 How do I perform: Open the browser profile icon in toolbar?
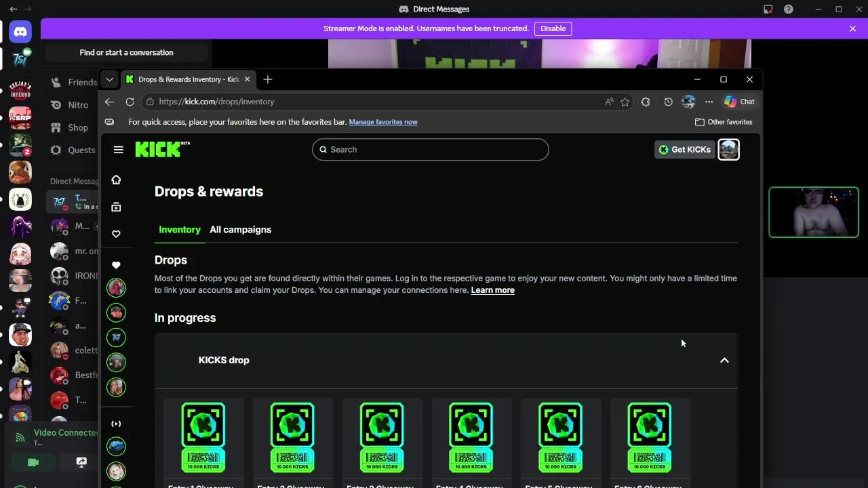[688, 102]
